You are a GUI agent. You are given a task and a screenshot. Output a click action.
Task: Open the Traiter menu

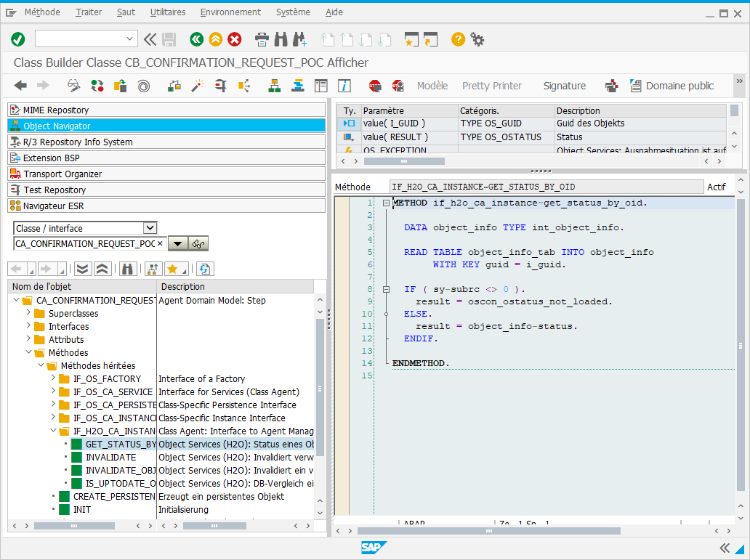pos(89,12)
